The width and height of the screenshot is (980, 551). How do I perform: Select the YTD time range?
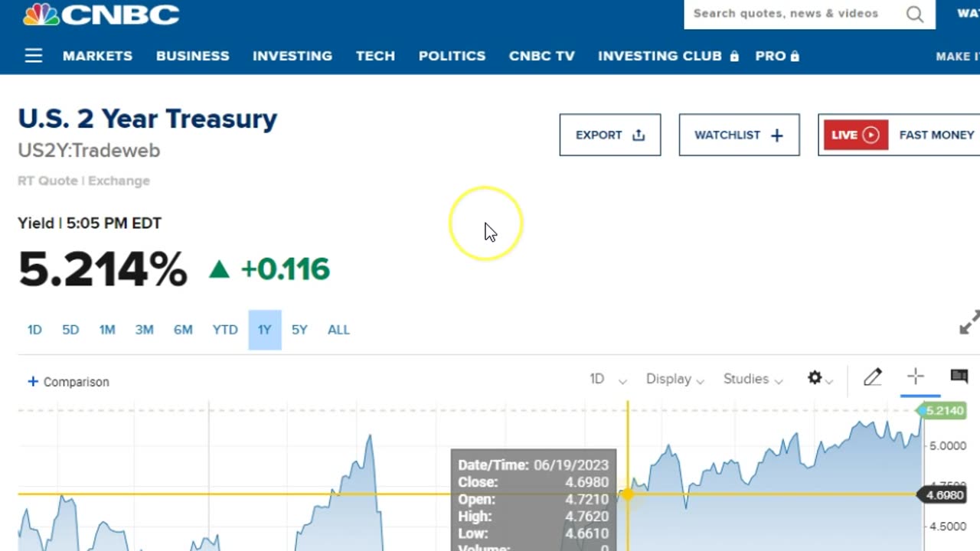(x=225, y=330)
